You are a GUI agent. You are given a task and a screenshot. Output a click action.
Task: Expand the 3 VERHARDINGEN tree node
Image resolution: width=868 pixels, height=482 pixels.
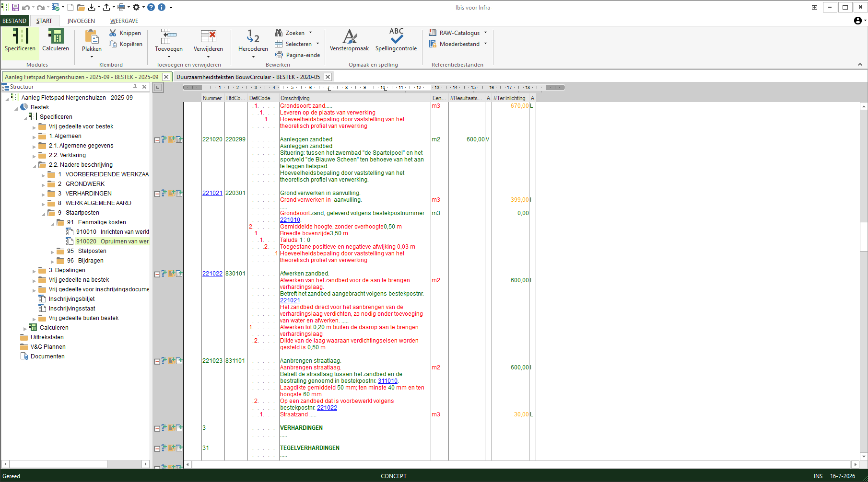(43, 194)
